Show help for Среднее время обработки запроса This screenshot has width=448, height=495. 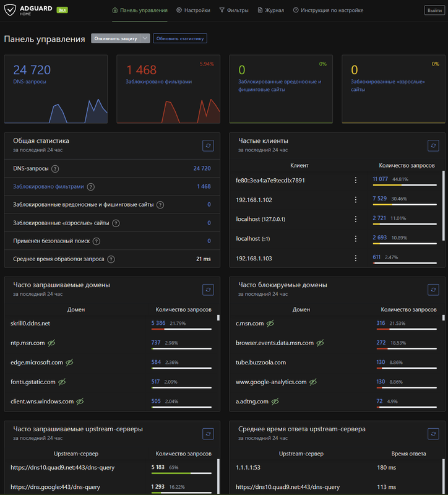pyautogui.click(x=111, y=259)
